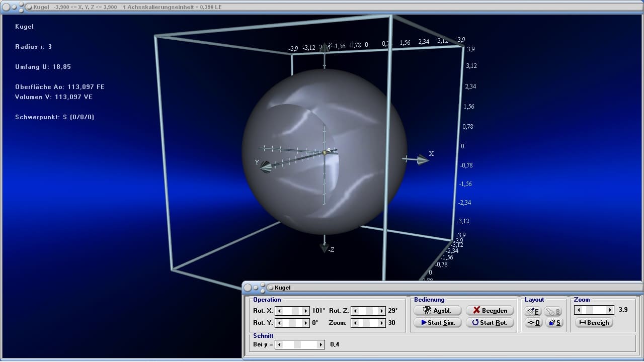Click the Operation Zoom value 30

coord(391,323)
